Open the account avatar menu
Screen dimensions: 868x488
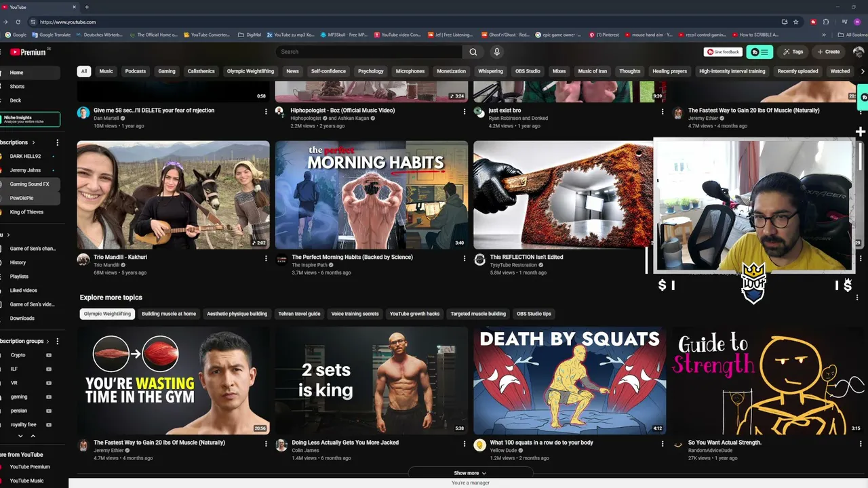858,52
